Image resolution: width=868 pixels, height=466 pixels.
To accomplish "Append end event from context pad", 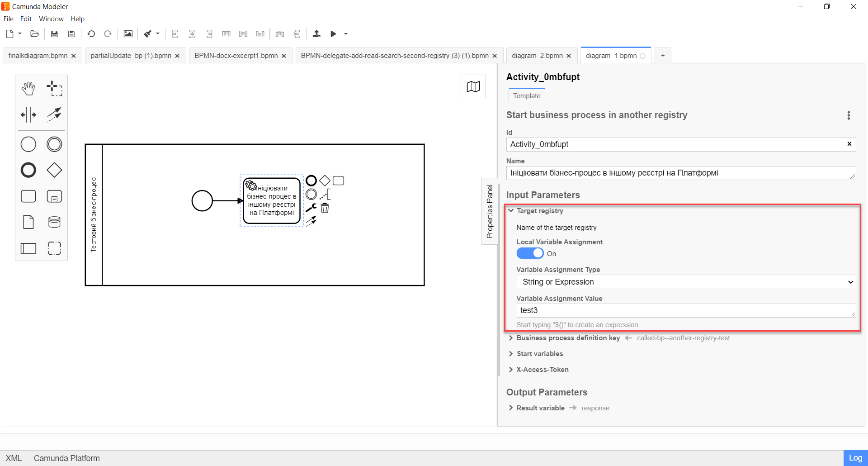I will tap(311, 181).
